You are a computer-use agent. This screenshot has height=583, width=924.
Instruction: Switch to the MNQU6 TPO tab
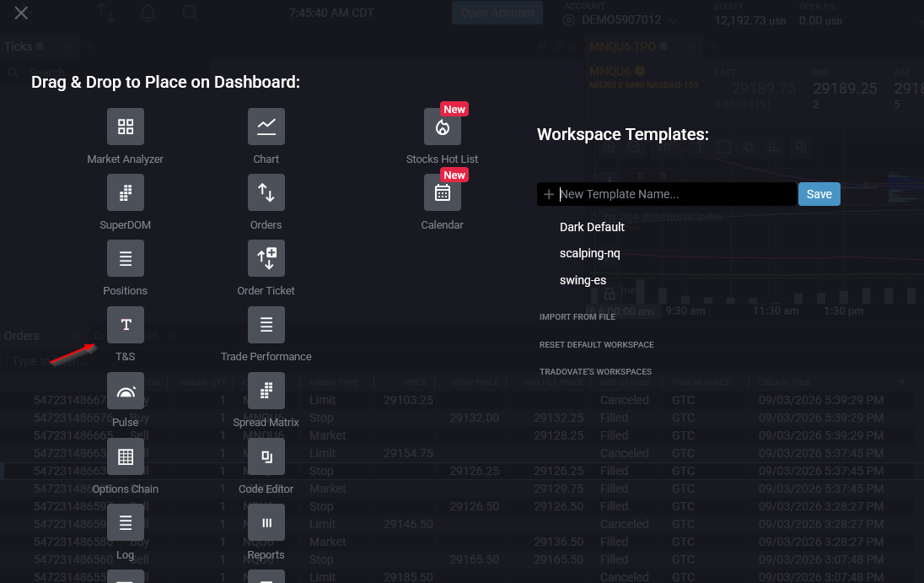pyautogui.click(x=622, y=46)
